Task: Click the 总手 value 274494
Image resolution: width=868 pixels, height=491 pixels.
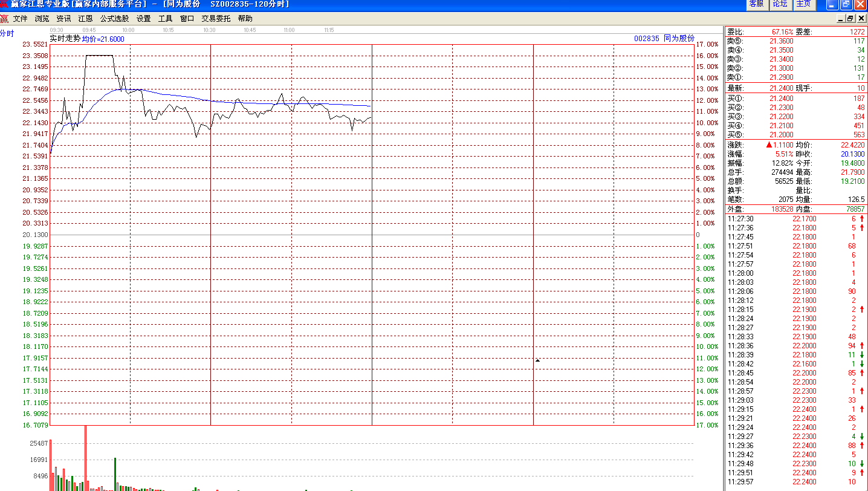Action: click(782, 172)
